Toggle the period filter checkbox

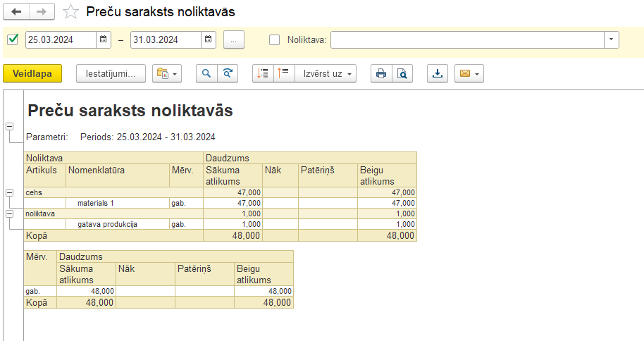[x=13, y=39]
